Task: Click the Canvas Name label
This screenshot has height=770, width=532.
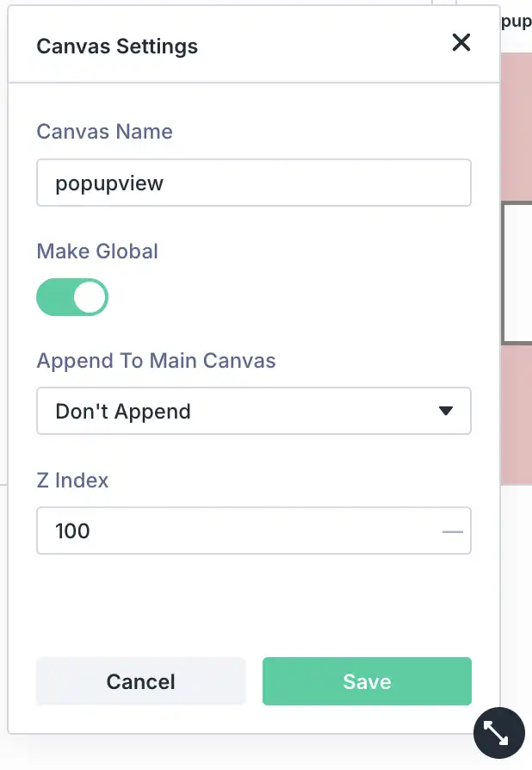Action: pos(104,132)
